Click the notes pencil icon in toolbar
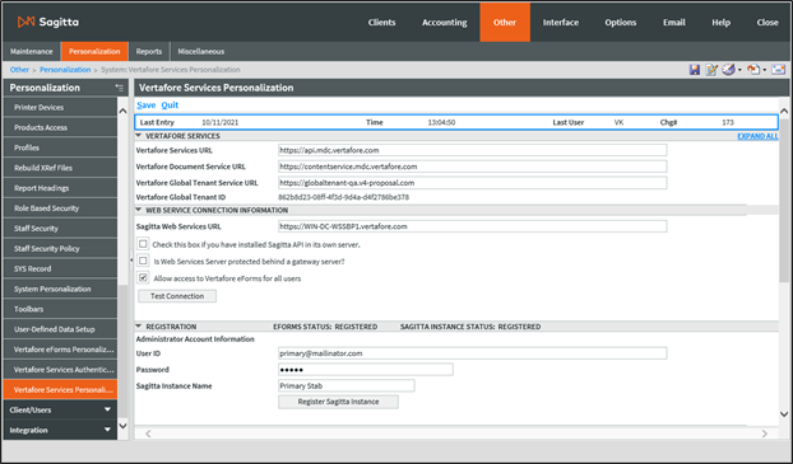This screenshot has height=464, width=793. 711,70
